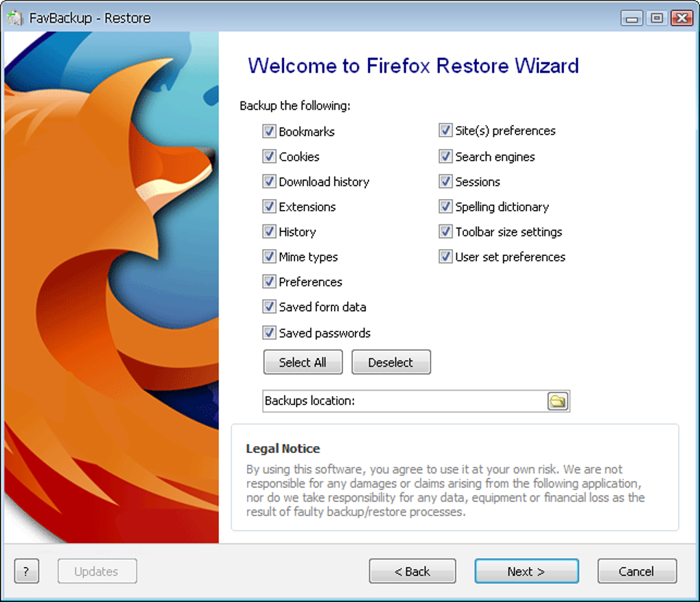Minimize the FavBackup window
This screenshot has height=602, width=700.
click(x=631, y=19)
